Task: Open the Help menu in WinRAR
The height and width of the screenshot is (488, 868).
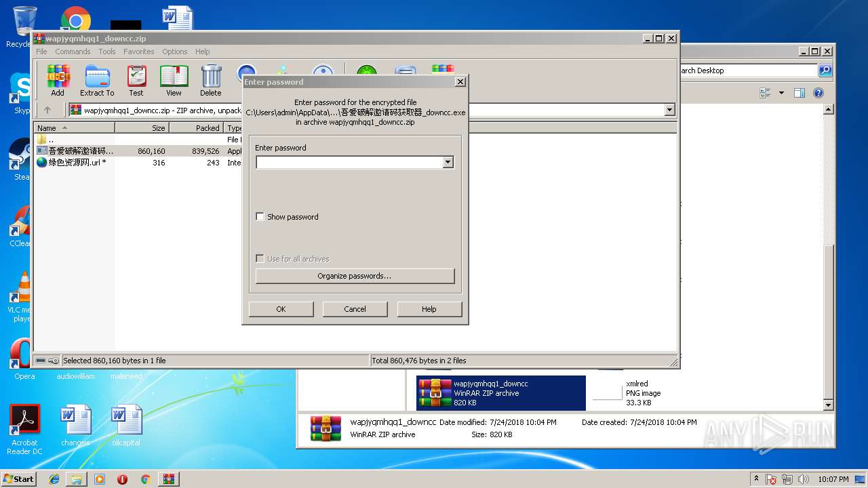Action: [202, 52]
